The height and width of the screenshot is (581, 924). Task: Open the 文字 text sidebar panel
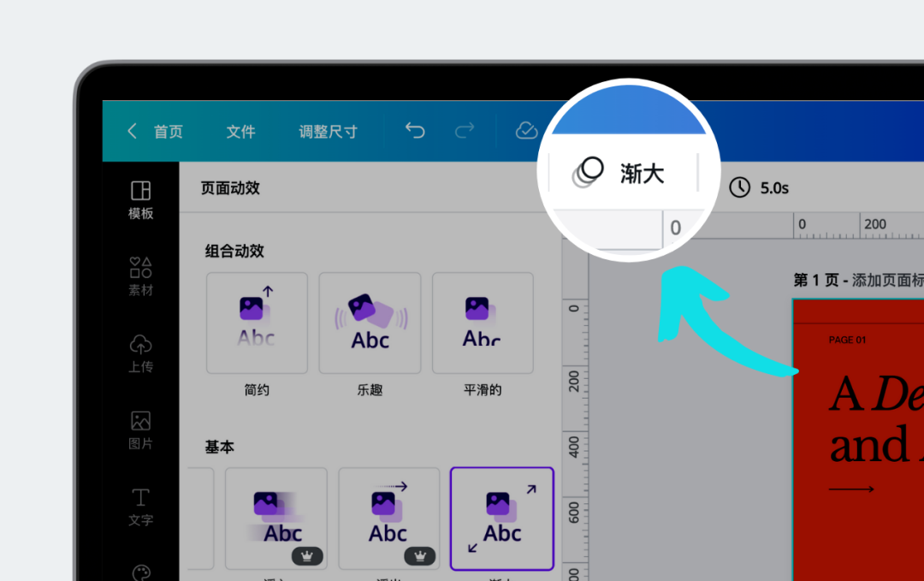[141, 507]
